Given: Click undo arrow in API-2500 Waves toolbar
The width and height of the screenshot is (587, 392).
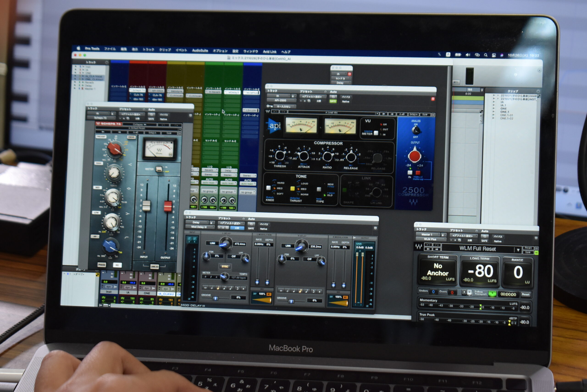Looking at the screenshot, I should (x=275, y=111).
